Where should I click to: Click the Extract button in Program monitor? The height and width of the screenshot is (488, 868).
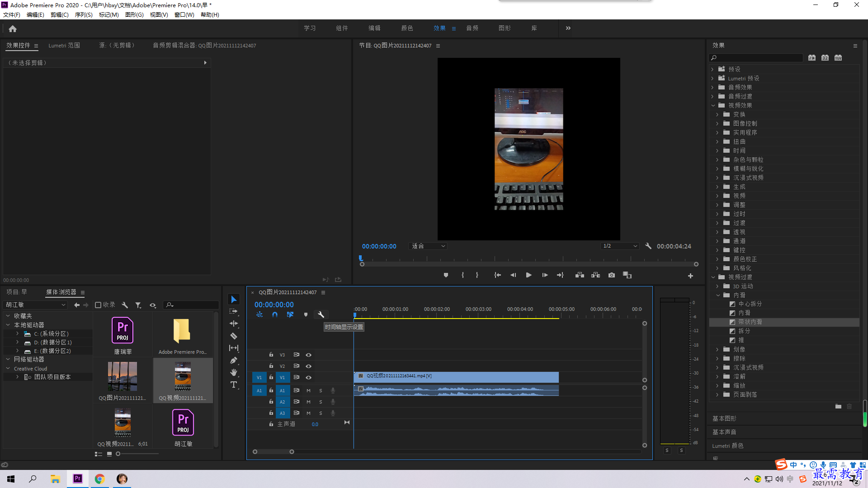[595, 275]
